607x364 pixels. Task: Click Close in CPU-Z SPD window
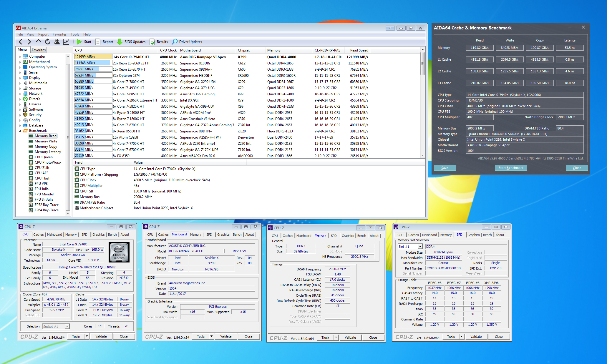pyautogui.click(x=498, y=337)
